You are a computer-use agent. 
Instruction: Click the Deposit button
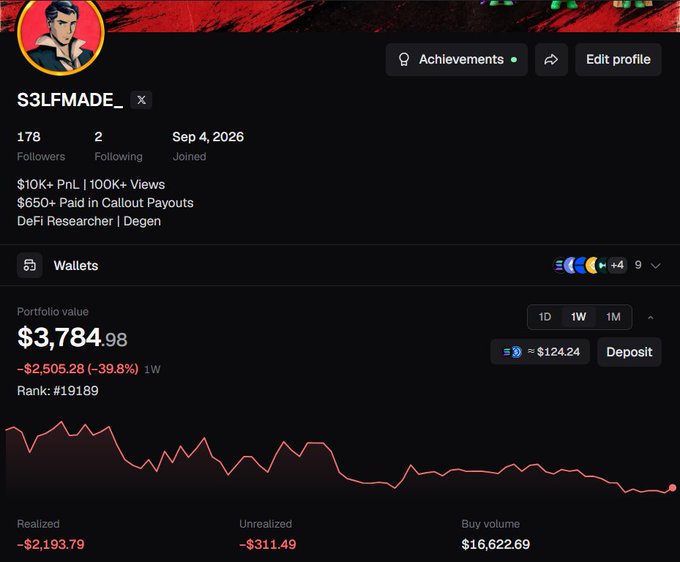click(629, 352)
